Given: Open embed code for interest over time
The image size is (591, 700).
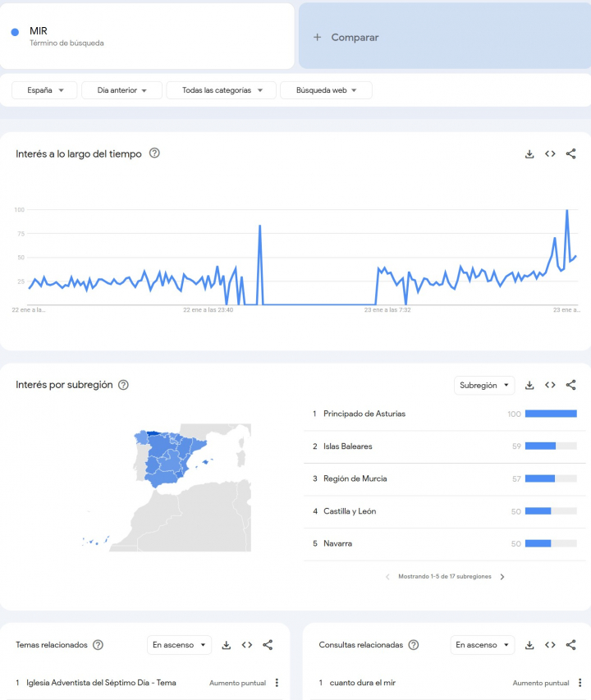Looking at the screenshot, I should [550, 154].
